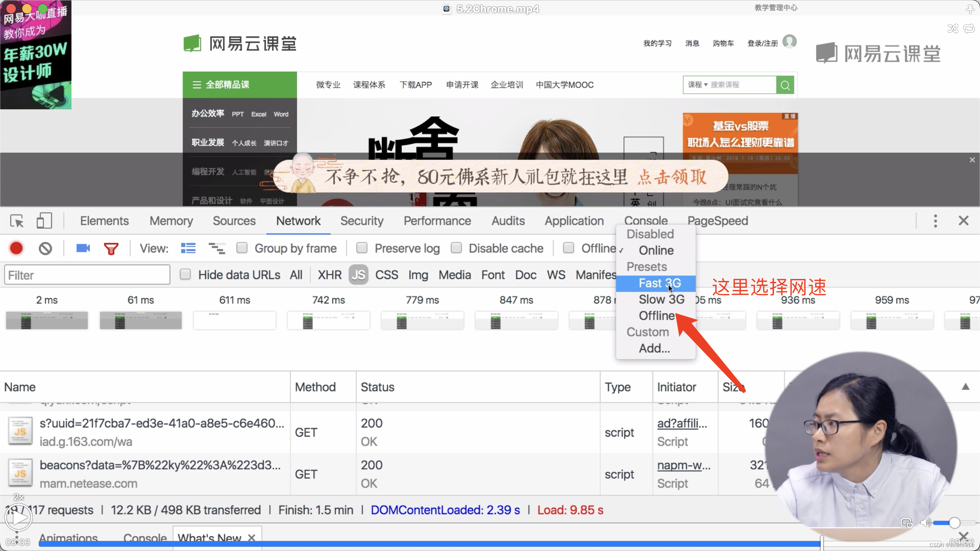Check the Disable cache option
Image resolution: width=980 pixels, height=551 pixels.
point(456,248)
